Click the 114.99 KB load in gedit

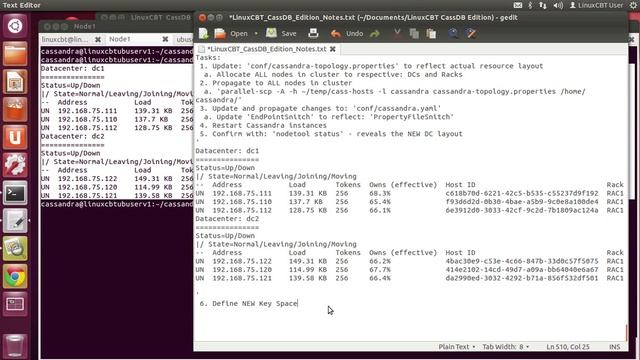(308, 269)
